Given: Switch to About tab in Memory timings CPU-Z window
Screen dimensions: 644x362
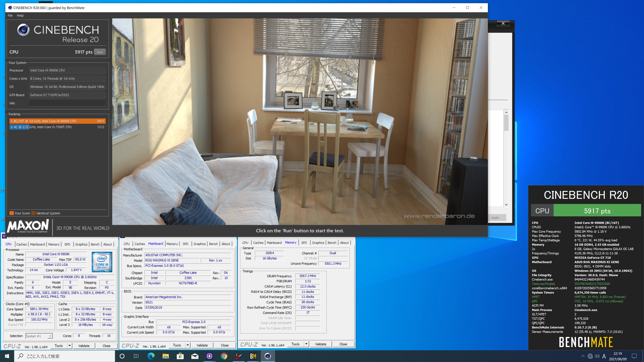Looking at the screenshot, I should 344,243.
